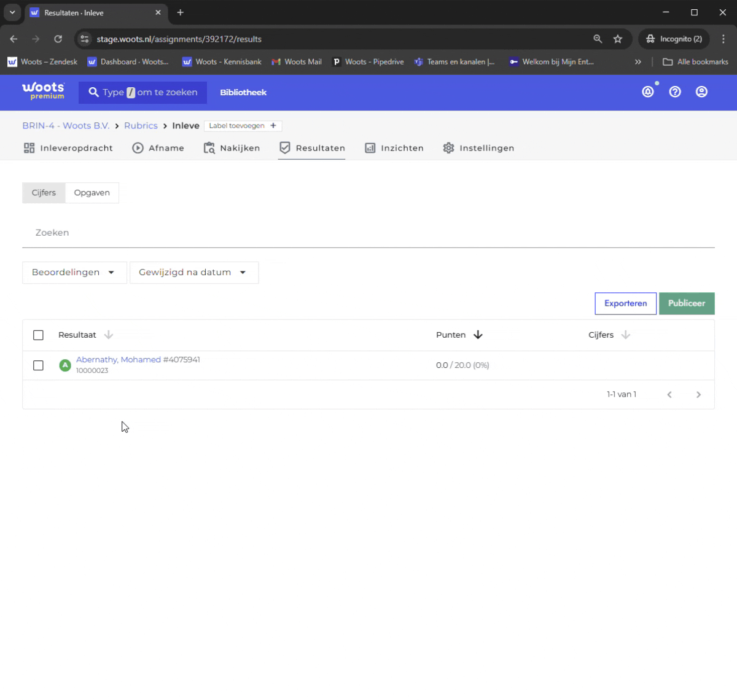Open Abernathy, Mohamed result link
The height and width of the screenshot is (700, 737).
point(119,360)
